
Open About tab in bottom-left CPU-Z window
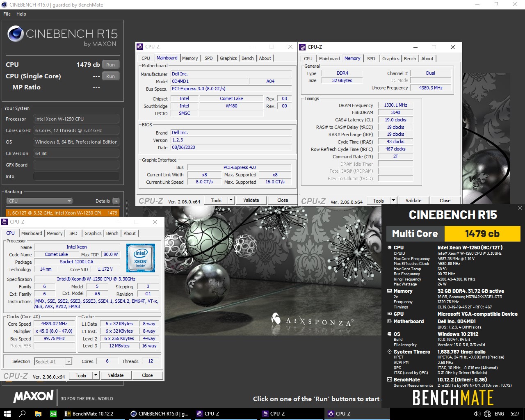pyautogui.click(x=130, y=233)
